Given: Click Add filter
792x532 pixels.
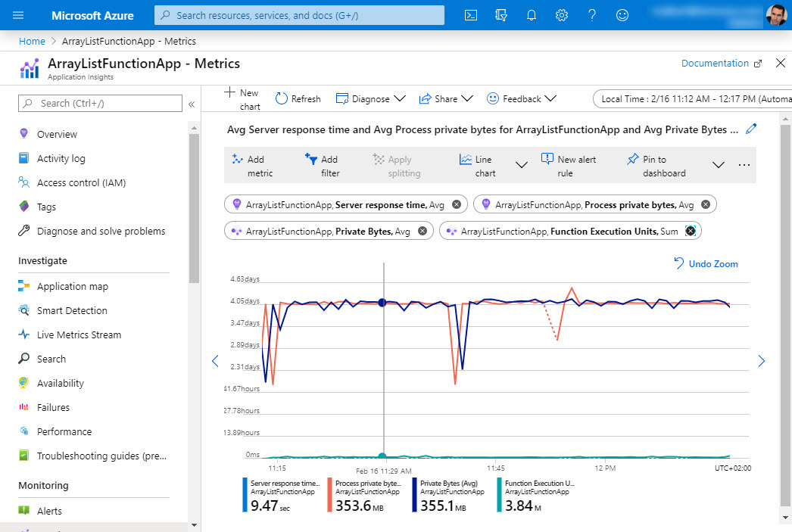Looking at the screenshot, I should tap(322, 166).
